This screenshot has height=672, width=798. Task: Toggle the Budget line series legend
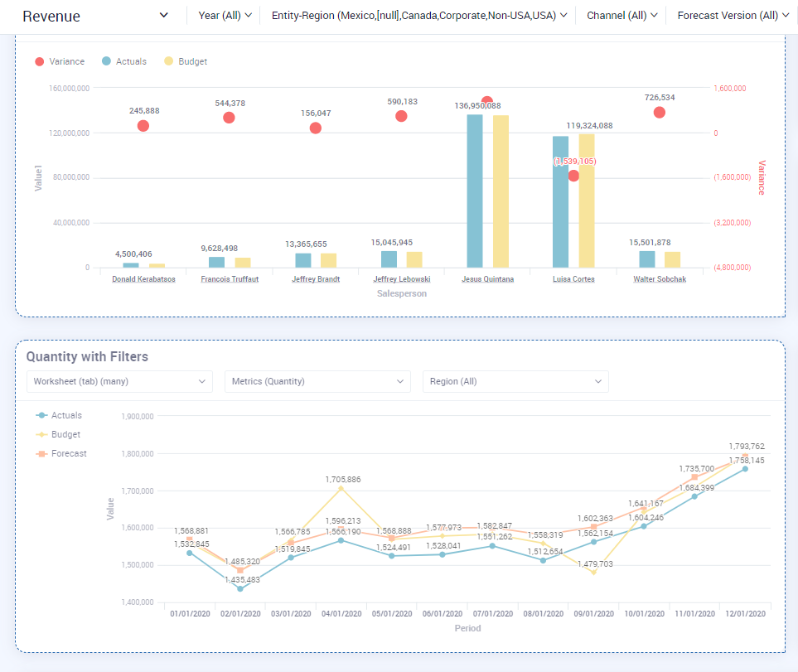(x=59, y=434)
